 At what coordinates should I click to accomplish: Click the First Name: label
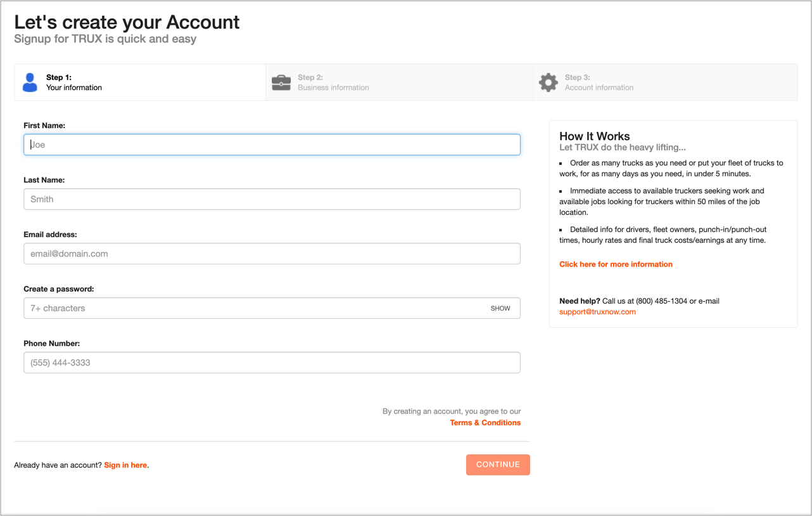pyautogui.click(x=44, y=126)
